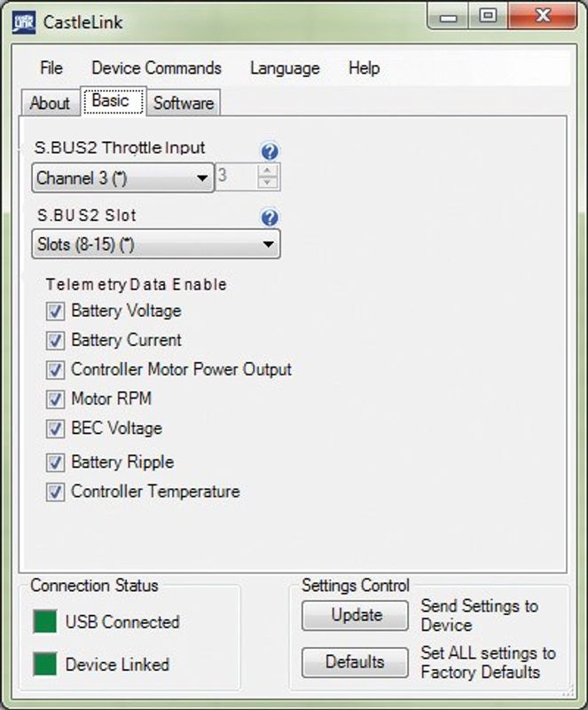The width and height of the screenshot is (588, 710).
Task: Click the Defaults button
Action: (356, 662)
